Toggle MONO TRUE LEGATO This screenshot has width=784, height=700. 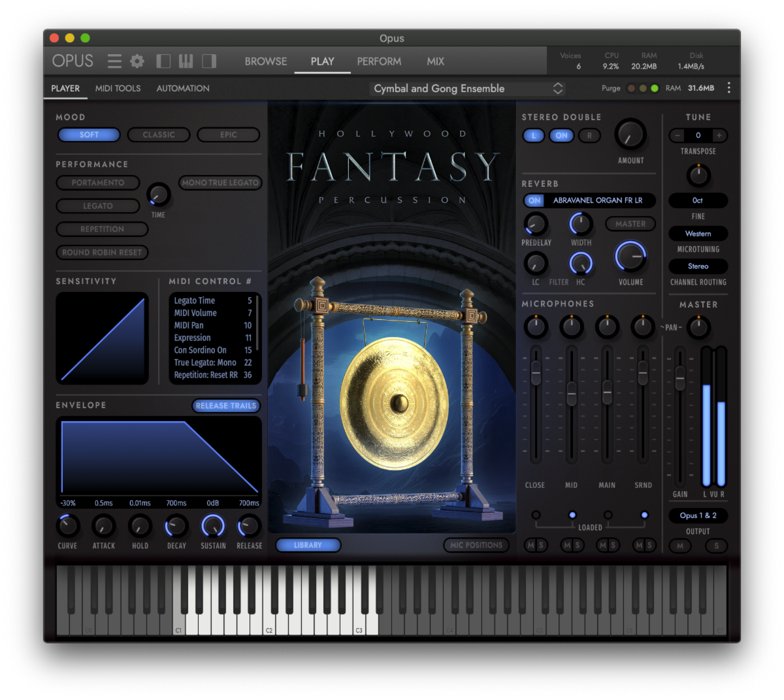[x=220, y=183]
